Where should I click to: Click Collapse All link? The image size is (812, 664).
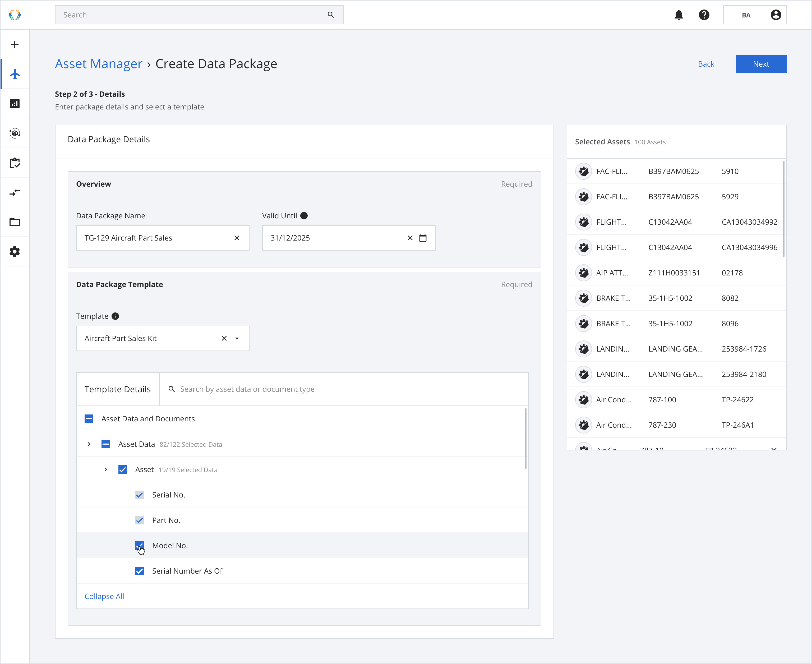tap(104, 596)
